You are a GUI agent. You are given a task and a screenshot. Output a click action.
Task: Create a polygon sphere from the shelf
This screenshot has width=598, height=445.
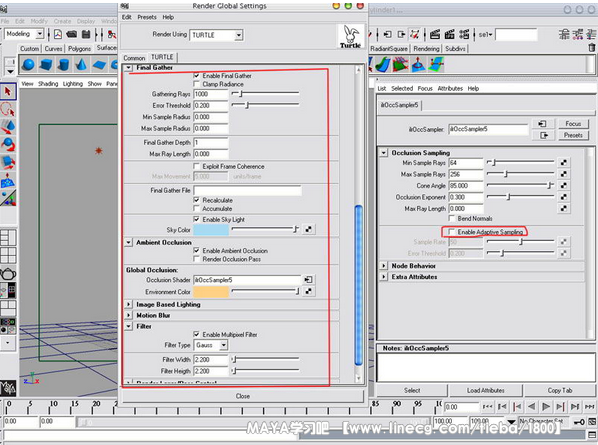pyautogui.click(x=28, y=64)
